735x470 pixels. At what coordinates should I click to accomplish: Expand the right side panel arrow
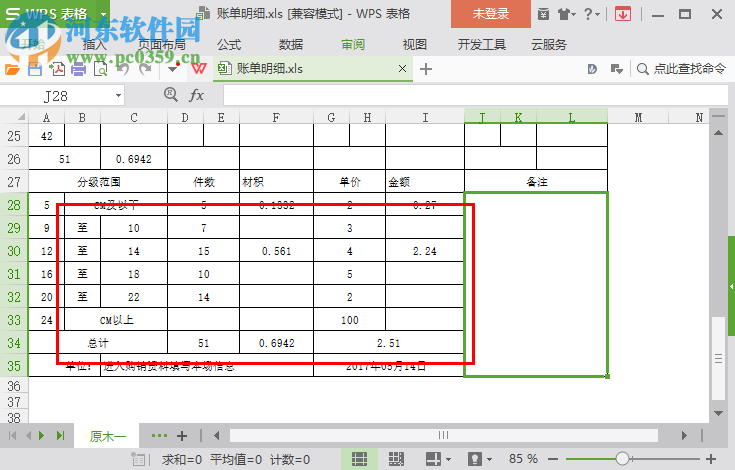[731, 286]
